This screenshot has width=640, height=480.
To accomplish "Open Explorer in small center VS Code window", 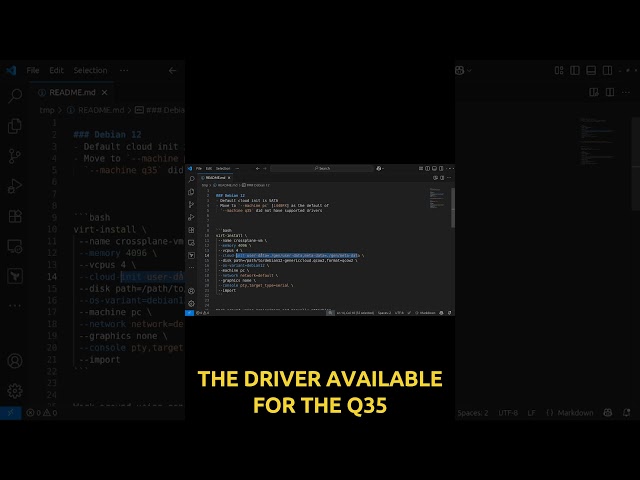I will pyautogui.click(x=191, y=192).
